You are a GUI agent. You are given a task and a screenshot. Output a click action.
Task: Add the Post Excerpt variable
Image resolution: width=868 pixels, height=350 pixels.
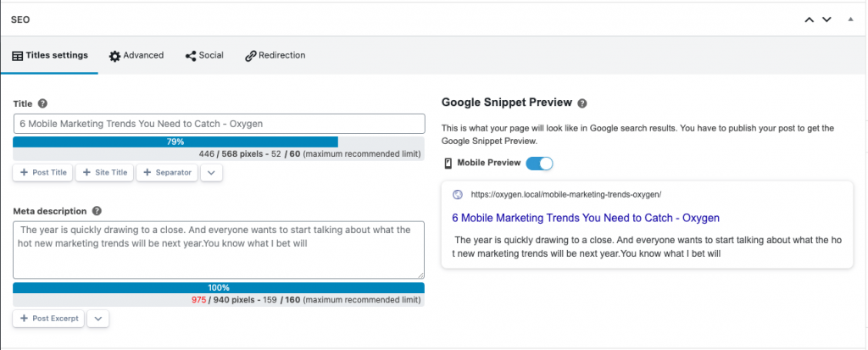pos(48,319)
